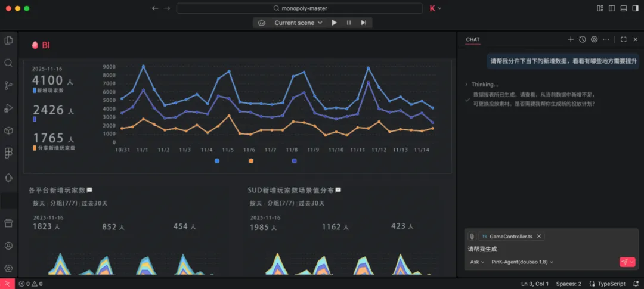Toggle the purple legend marker under chart

tap(294, 161)
